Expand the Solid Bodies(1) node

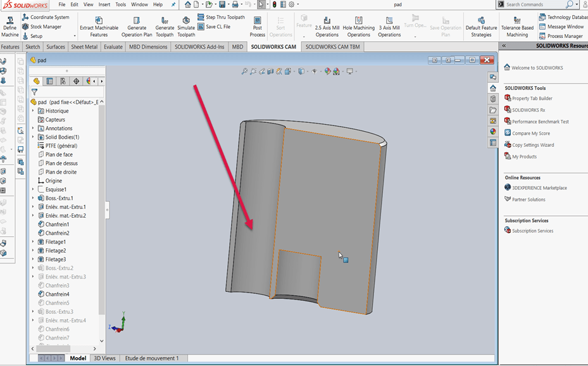click(x=33, y=137)
